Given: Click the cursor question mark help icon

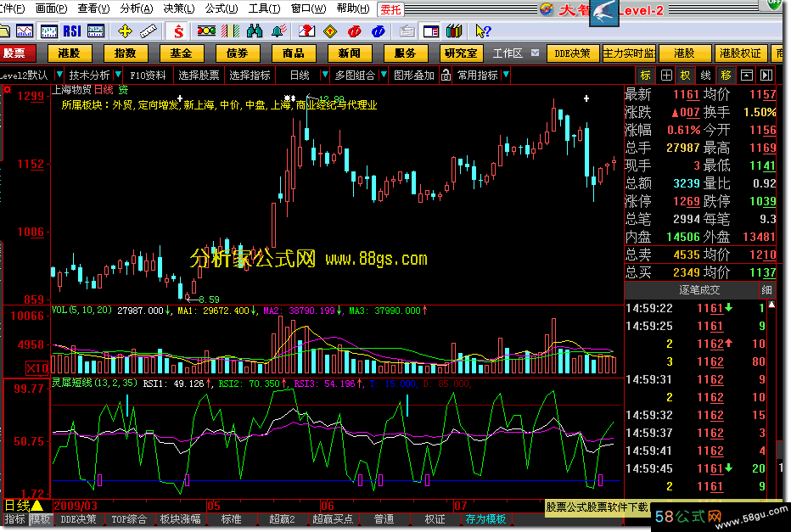Looking at the screenshot, I should pyautogui.click(x=483, y=31).
